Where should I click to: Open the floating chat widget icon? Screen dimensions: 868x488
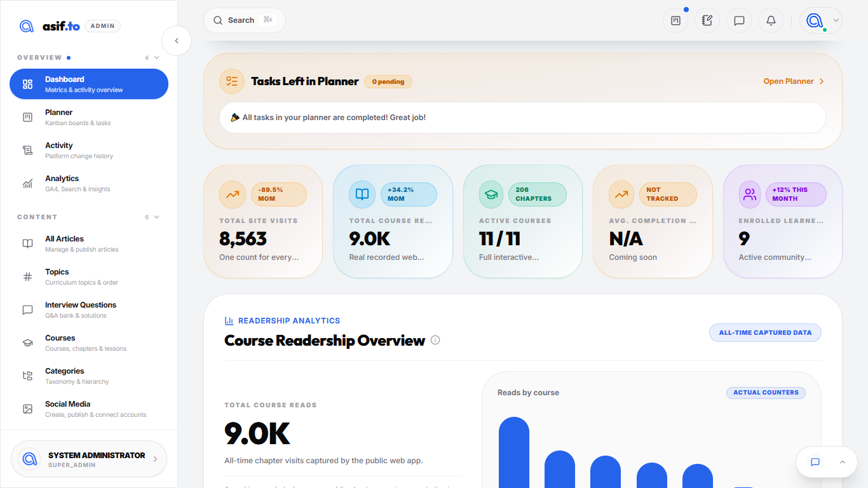coord(815,462)
